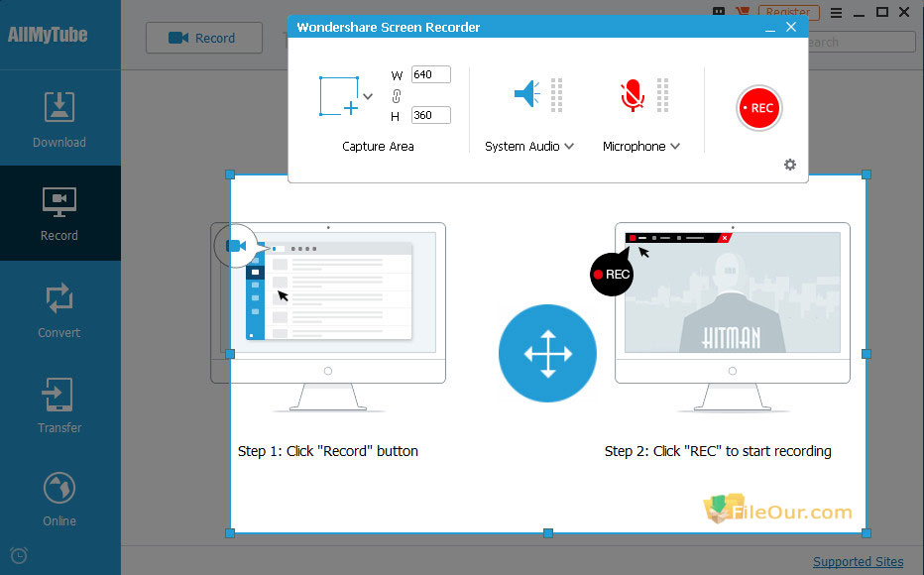Open the shopping cart icon in AllMyTube

(742, 11)
